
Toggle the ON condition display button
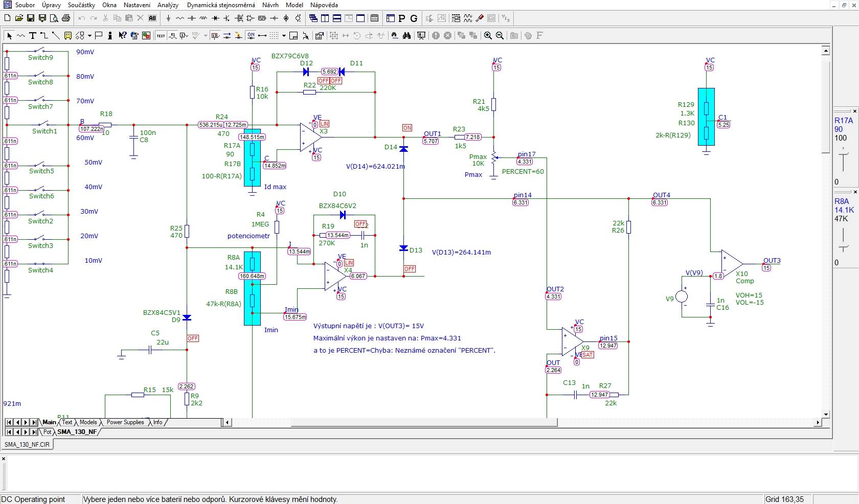tap(251, 36)
